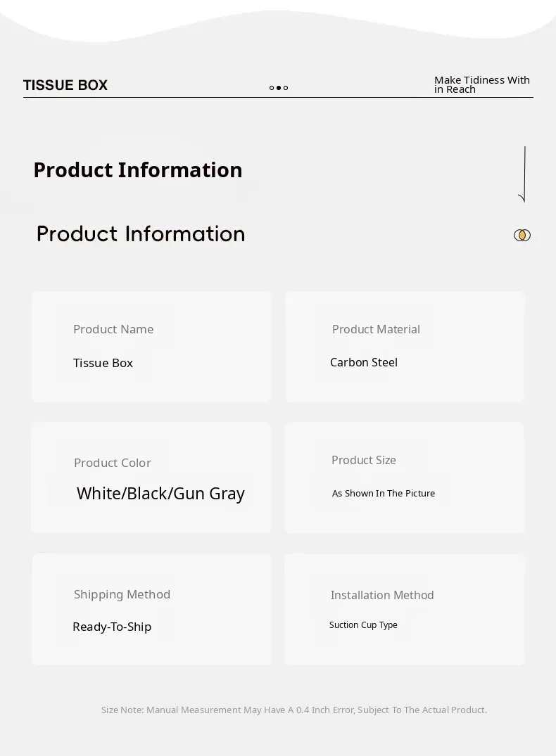Click the As Shown In The Picture text
Screen dimensions: 556x756
click(384, 494)
